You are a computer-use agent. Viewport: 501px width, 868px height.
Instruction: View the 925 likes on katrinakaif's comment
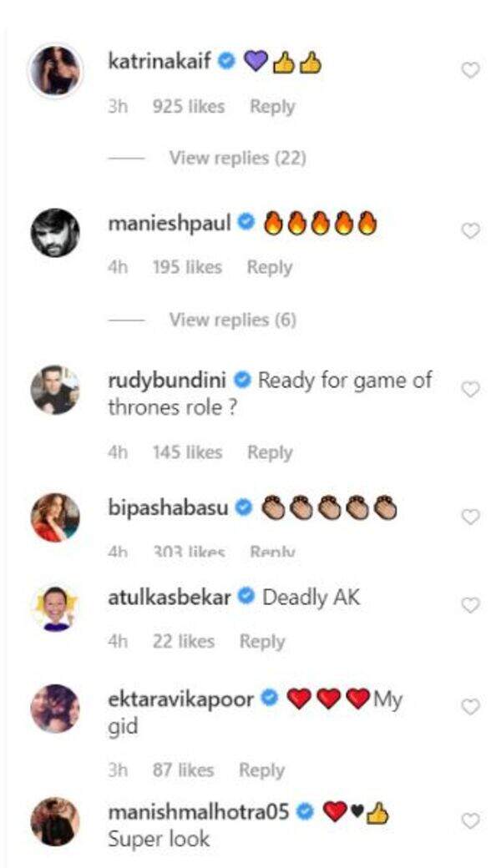189,107
